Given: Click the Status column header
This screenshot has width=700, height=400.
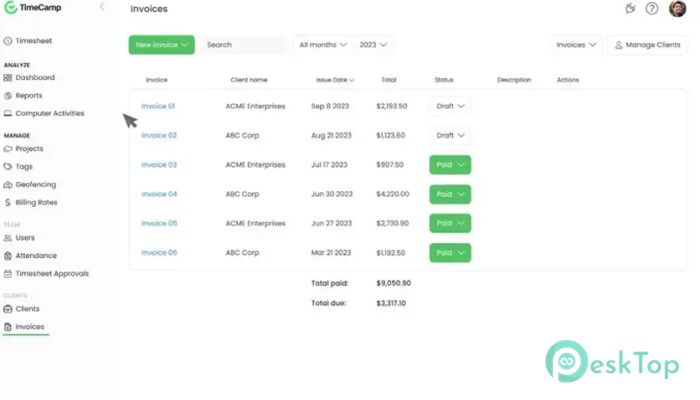Looking at the screenshot, I should point(444,80).
